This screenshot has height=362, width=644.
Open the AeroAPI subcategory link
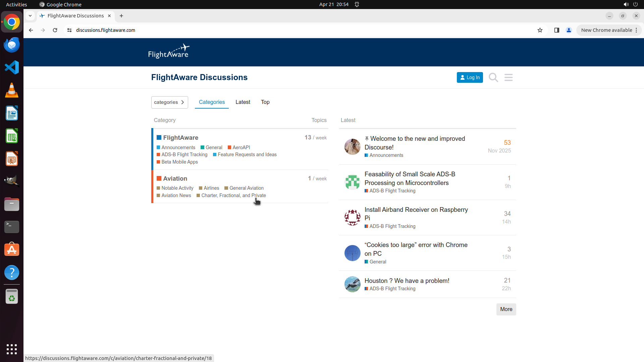pos(241,147)
